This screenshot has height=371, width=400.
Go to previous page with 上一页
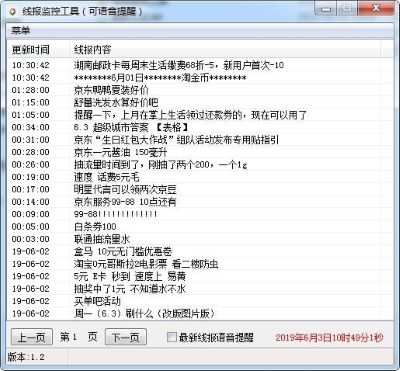32,337
